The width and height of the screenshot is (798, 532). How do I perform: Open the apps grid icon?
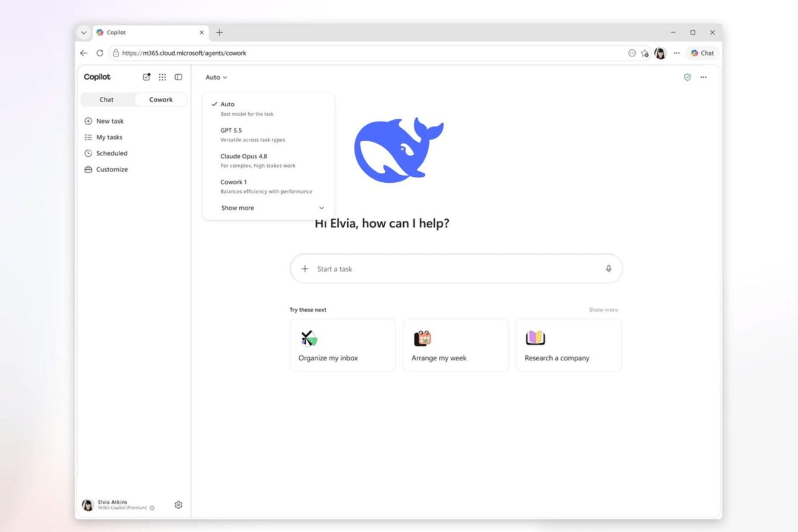click(x=162, y=77)
